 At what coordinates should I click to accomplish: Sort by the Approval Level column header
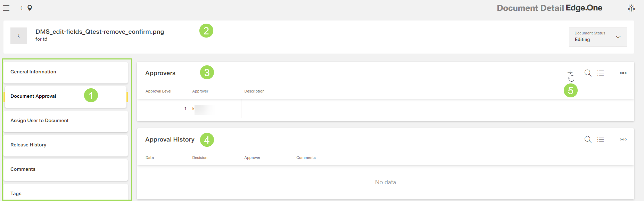[158, 91]
